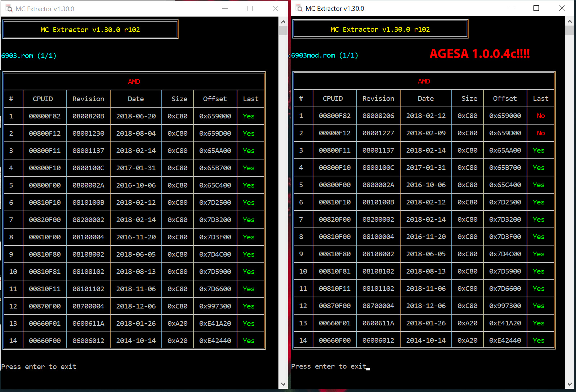
Task: Click the 'Offset' column header in the left window
Action: pyautogui.click(x=215, y=99)
